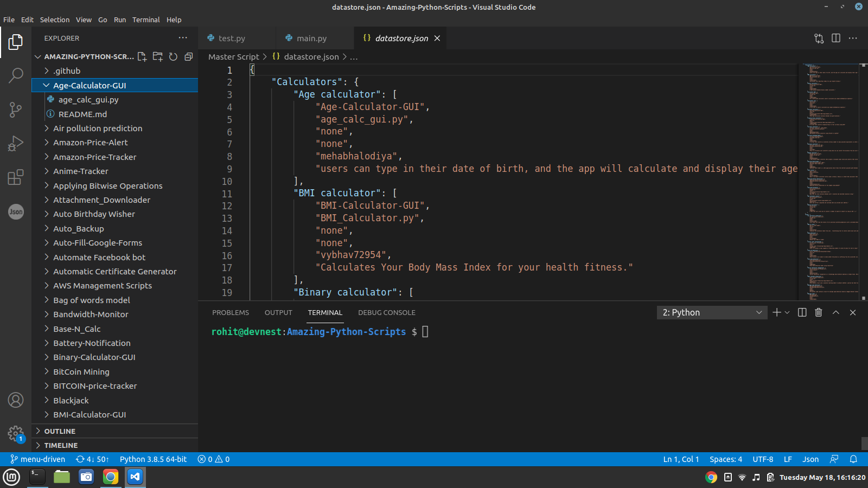The image size is (868, 488).
Task: Expand the TIMELINE section
Action: tap(114, 445)
